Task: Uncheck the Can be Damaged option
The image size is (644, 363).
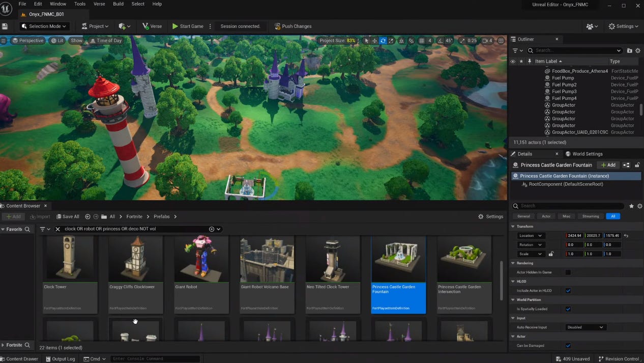Action: pyautogui.click(x=568, y=345)
